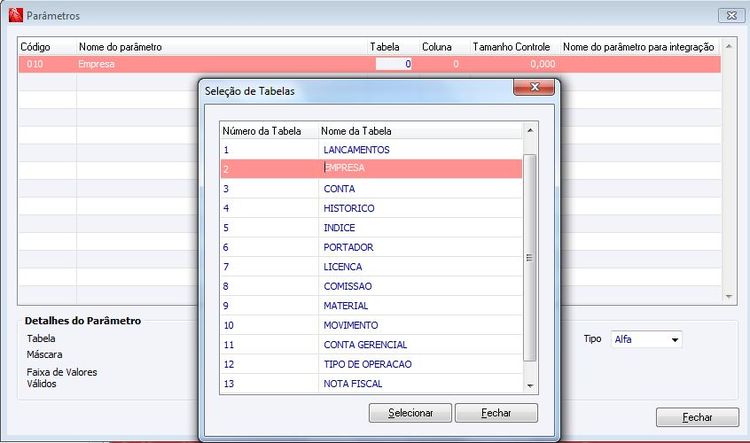Click the Empresa parameter name cell

tap(221, 64)
